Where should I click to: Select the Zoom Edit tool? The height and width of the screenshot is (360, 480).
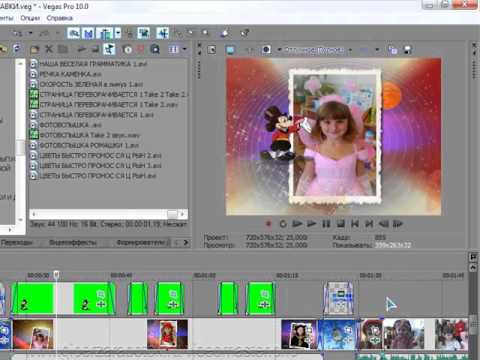[206, 33]
